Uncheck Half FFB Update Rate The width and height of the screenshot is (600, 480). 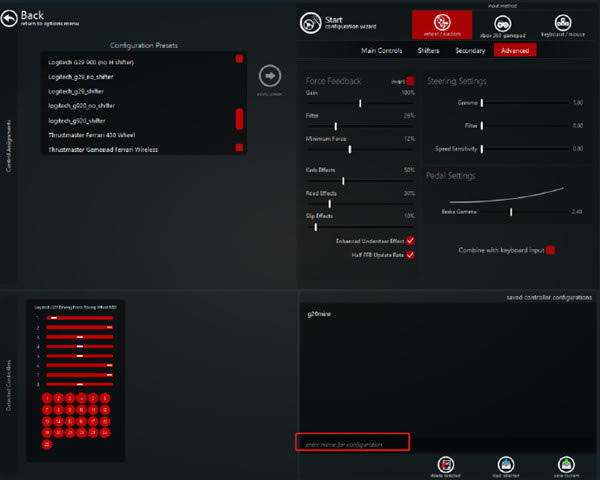410,255
